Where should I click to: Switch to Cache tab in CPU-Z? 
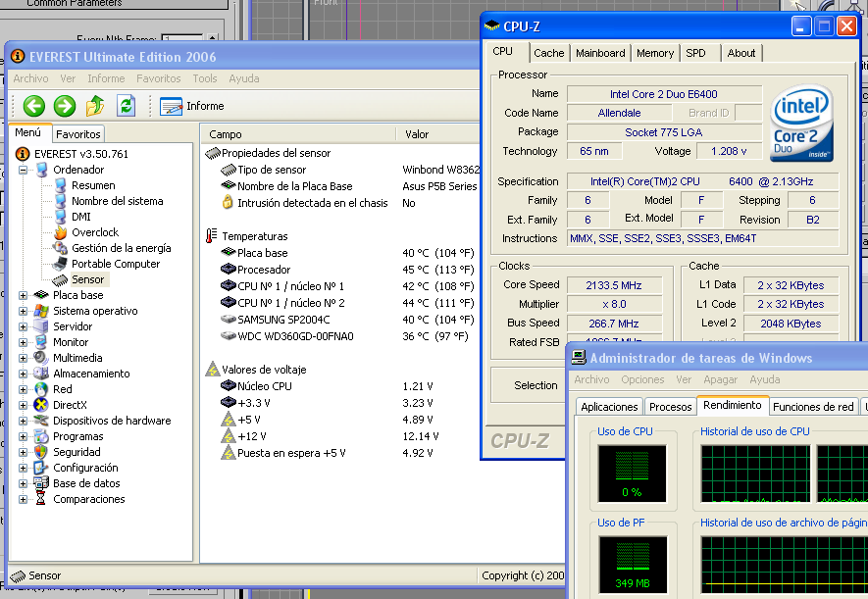tap(548, 53)
